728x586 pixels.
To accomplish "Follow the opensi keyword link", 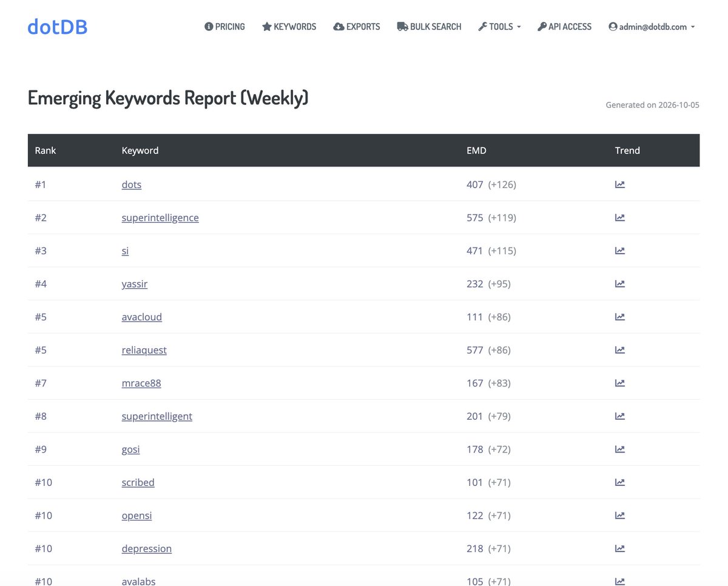I will point(137,516).
